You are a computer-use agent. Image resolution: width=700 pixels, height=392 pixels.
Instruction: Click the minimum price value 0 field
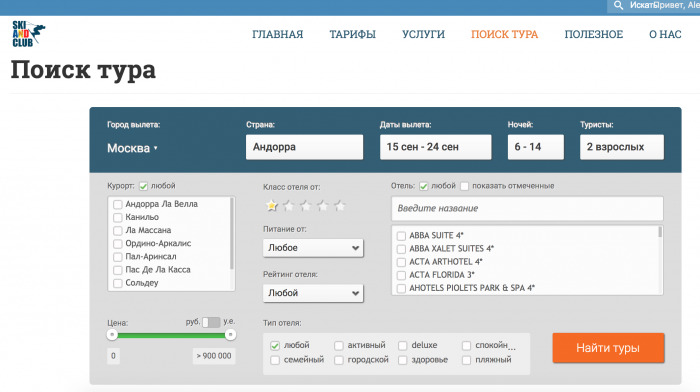click(x=113, y=356)
